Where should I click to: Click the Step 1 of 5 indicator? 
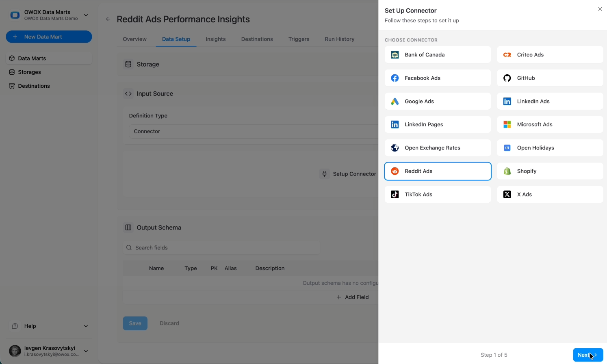[494, 355]
